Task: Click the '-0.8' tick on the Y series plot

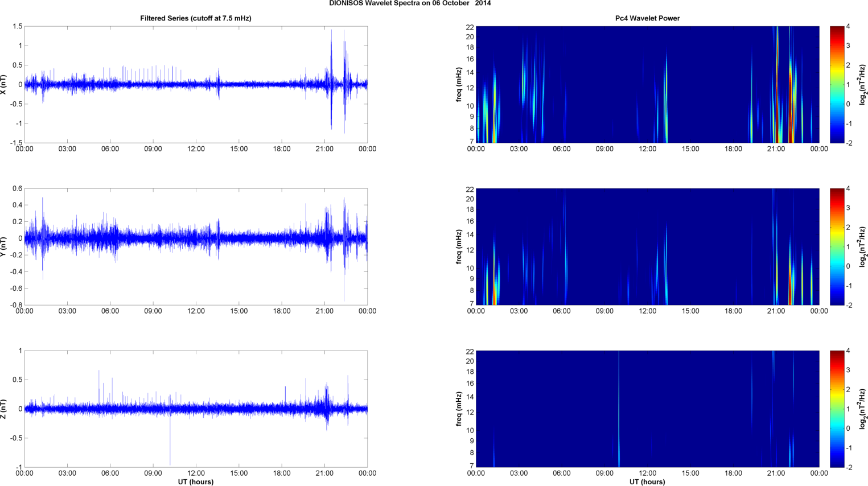Action: [16, 305]
